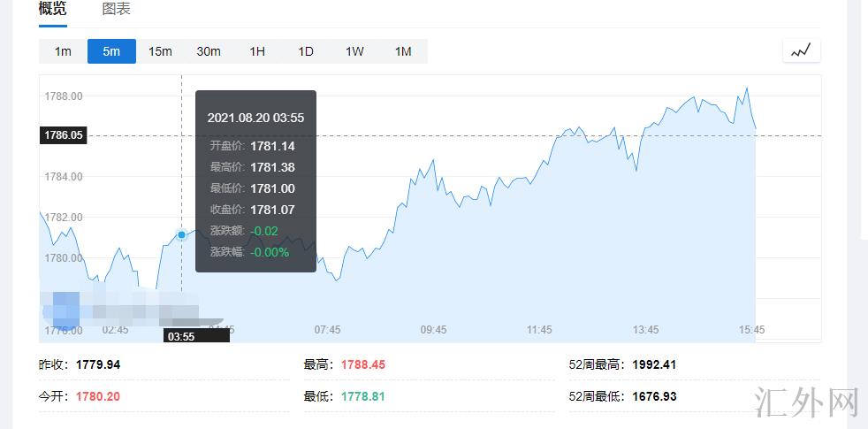Click the 今开 value 1780.20

(x=97, y=396)
